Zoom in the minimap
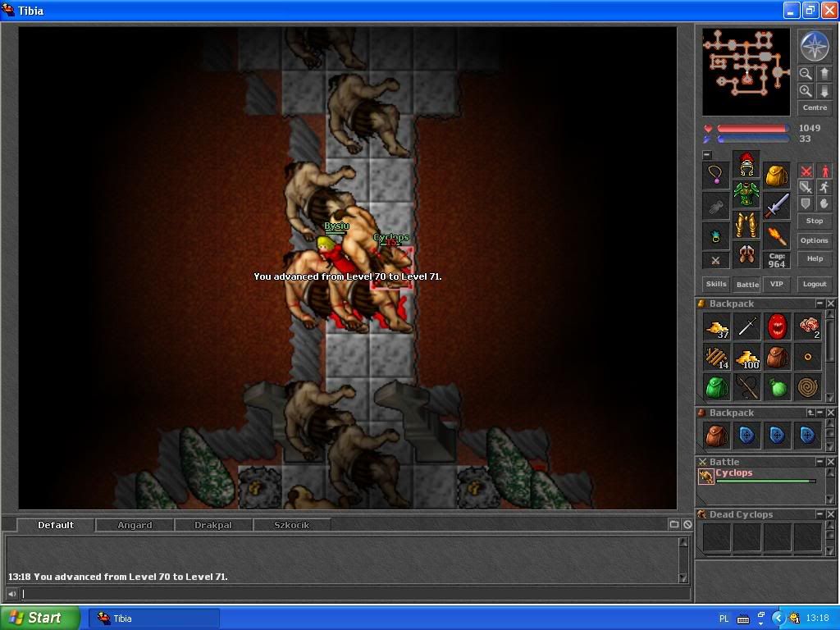 click(x=806, y=91)
